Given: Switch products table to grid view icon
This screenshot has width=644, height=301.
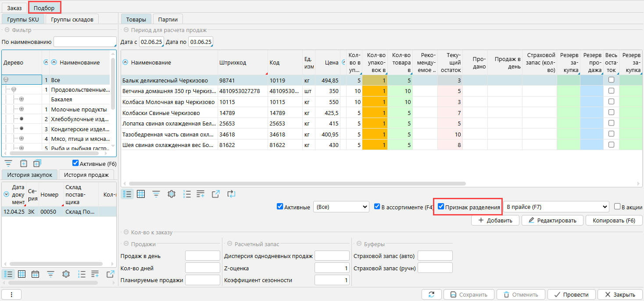Looking at the screenshot, I should pyautogui.click(x=141, y=194).
